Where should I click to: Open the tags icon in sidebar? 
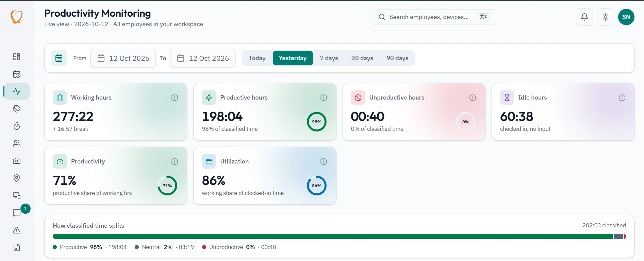pyautogui.click(x=17, y=109)
